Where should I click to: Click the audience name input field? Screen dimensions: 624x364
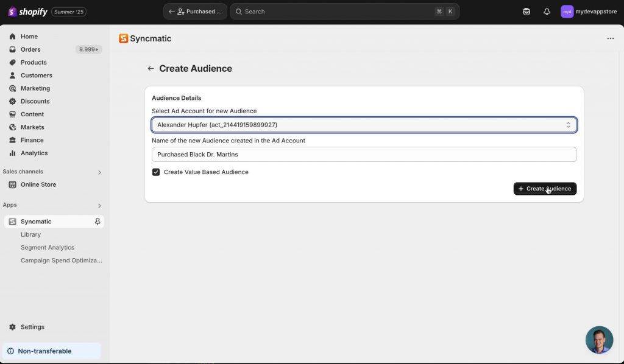tap(364, 155)
